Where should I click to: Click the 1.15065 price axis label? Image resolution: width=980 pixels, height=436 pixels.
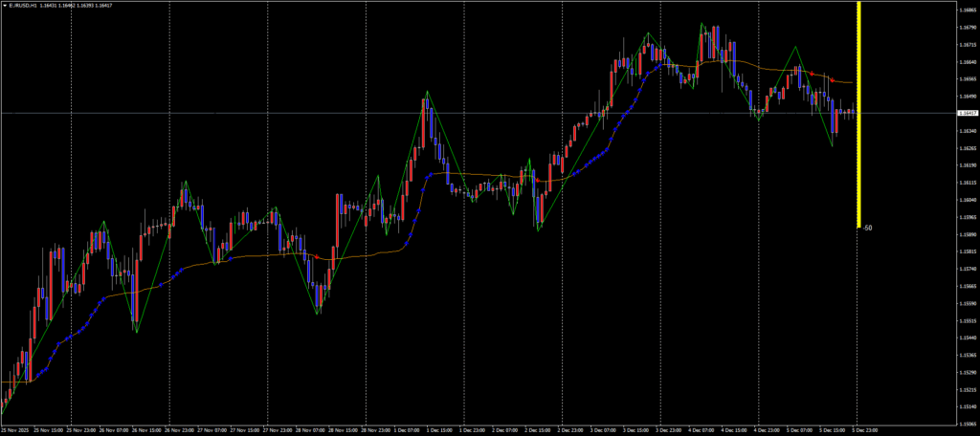click(966, 424)
